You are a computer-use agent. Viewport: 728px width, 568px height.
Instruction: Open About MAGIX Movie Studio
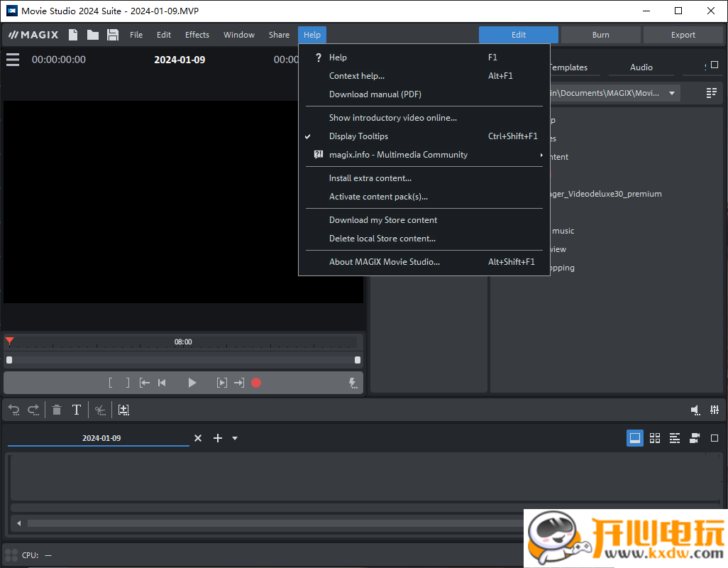[x=424, y=261]
